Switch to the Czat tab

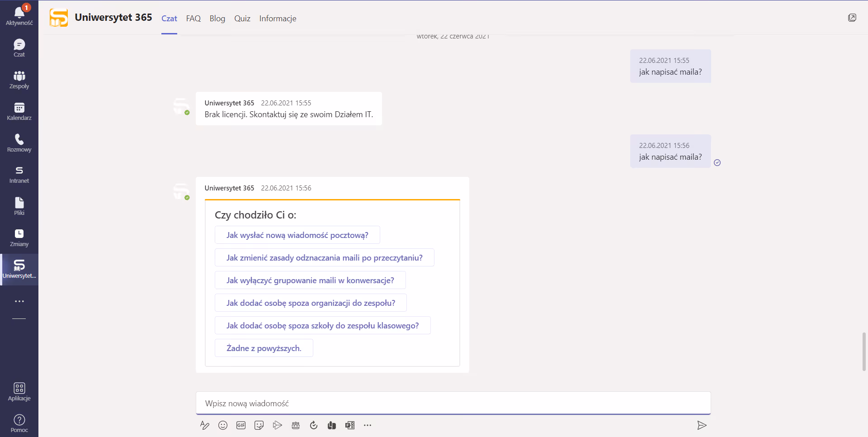(169, 19)
